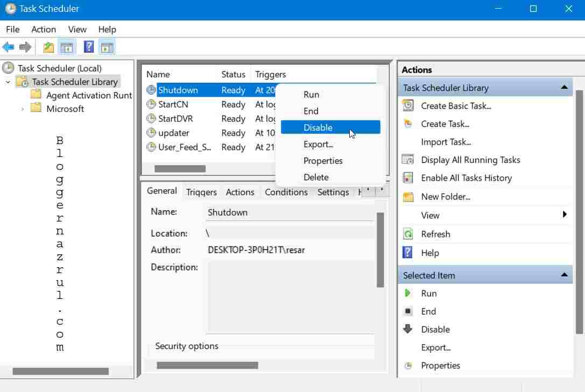Click the Description text box
Screen dimensions: 585x392
(290, 297)
